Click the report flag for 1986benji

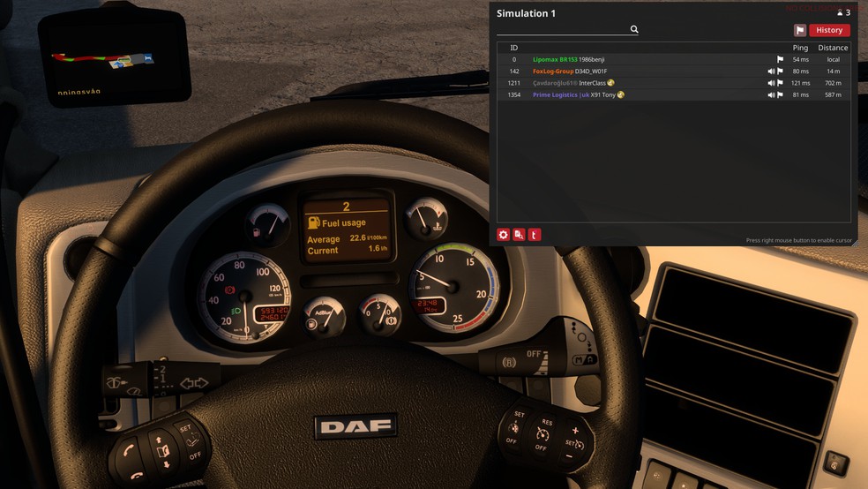(x=780, y=60)
